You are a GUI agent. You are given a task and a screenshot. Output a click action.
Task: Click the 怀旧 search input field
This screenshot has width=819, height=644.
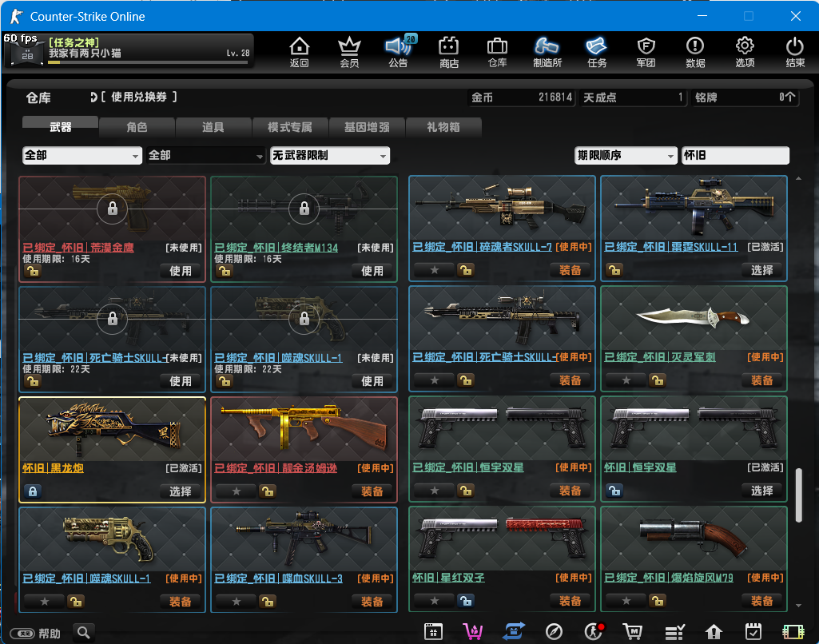tap(735, 156)
